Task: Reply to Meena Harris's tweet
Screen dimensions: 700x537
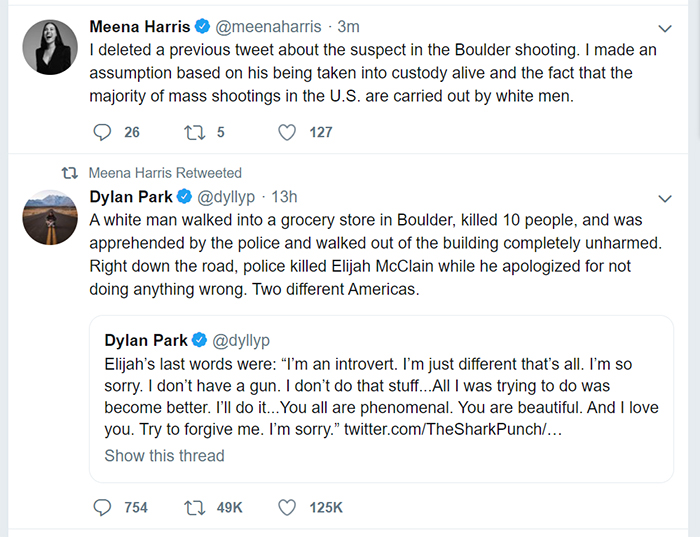Action: pos(102,132)
